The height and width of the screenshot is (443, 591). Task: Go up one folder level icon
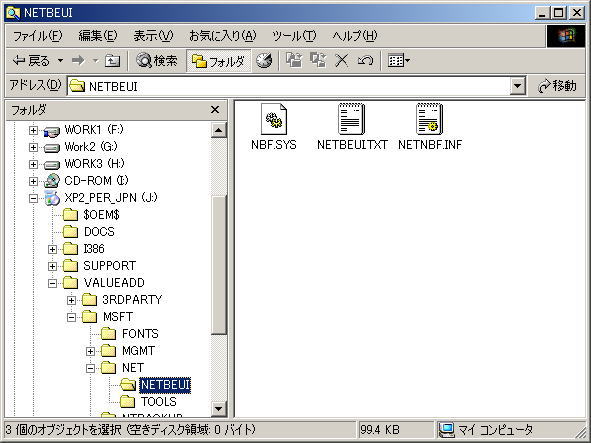112,60
